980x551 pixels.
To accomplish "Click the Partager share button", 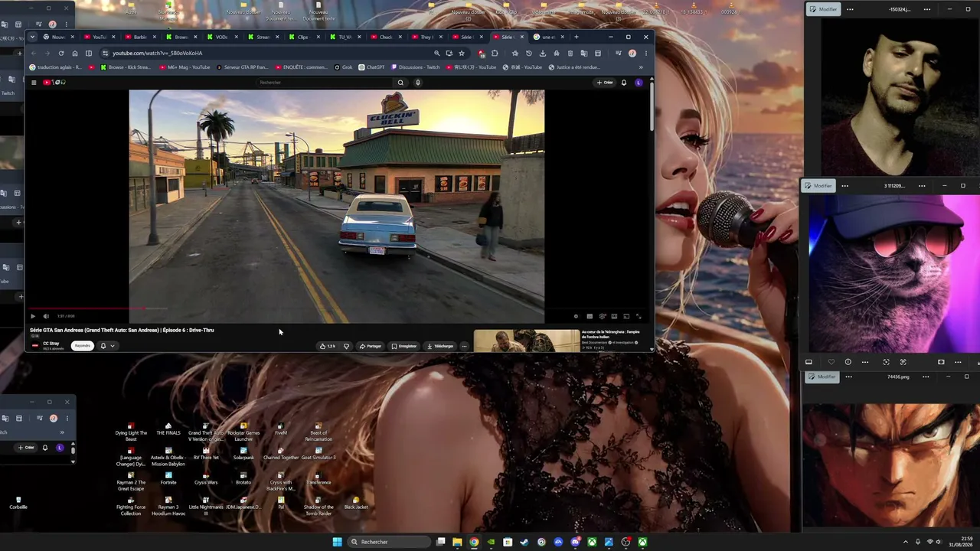I will coord(371,346).
